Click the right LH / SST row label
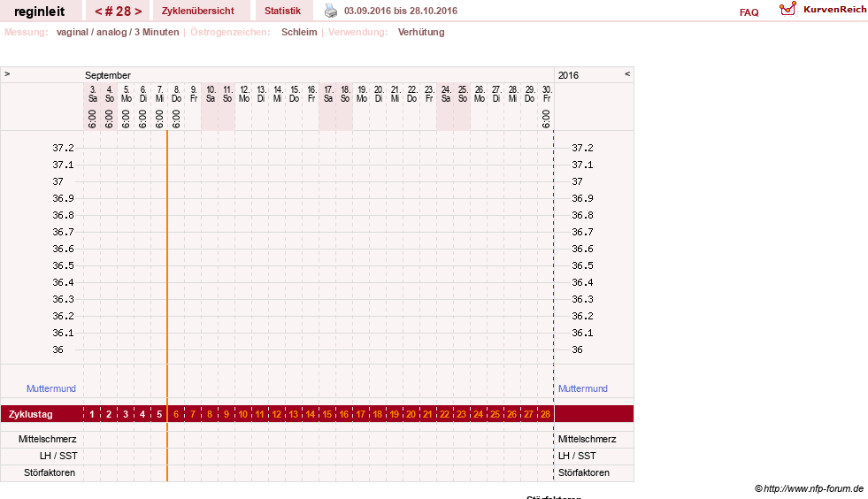The width and height of the screenshot is (868, 499). [x=577, y=456]
